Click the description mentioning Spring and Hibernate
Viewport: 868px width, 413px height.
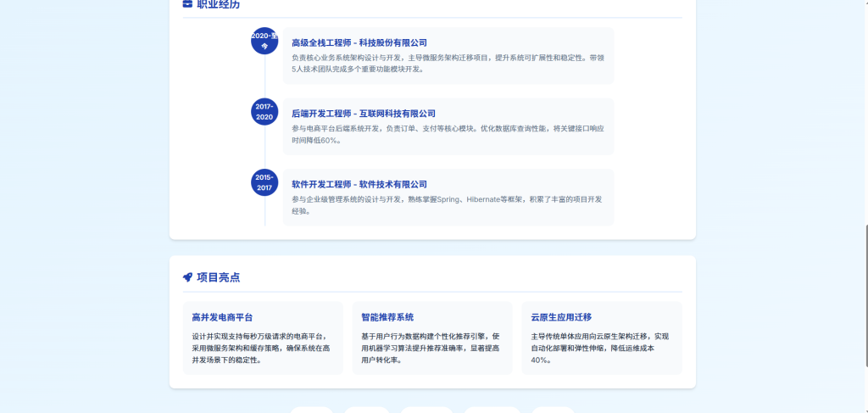(447, 205)
